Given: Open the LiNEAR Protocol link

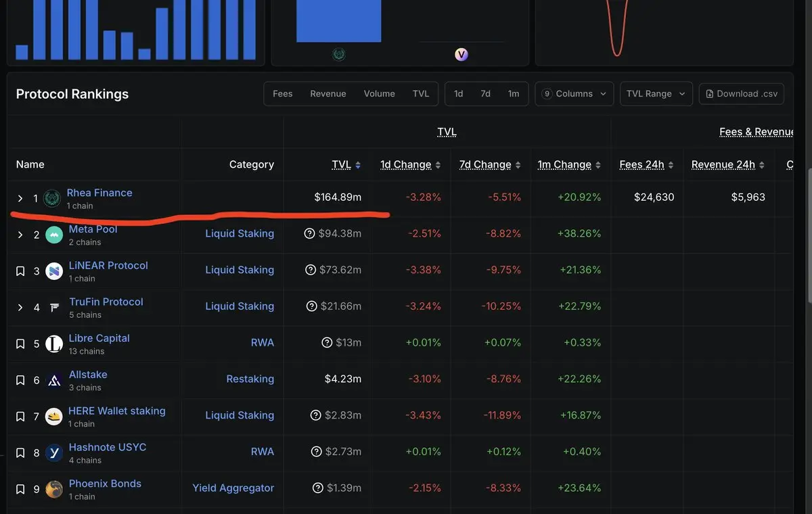Looking at the screenshot, I should click(108, 266).
